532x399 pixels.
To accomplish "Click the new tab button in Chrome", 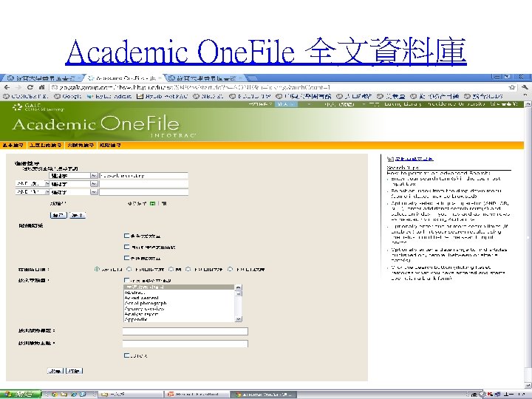I will [251, 78].
